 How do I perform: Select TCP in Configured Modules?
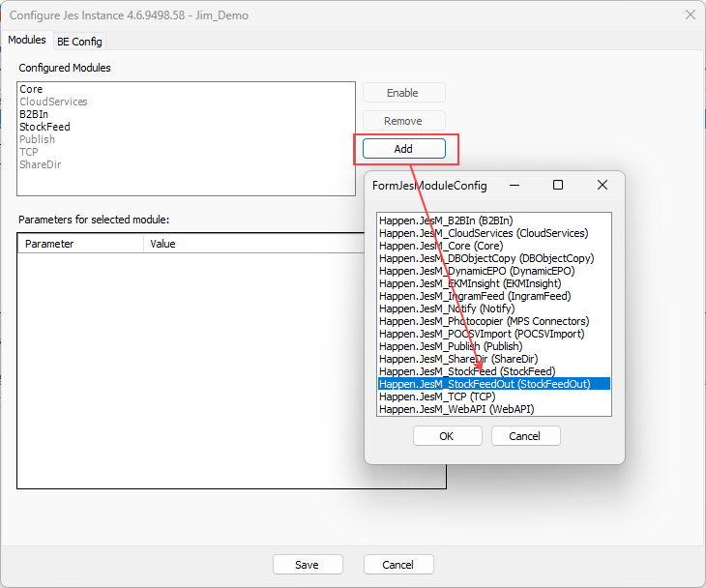coord(186,152)
